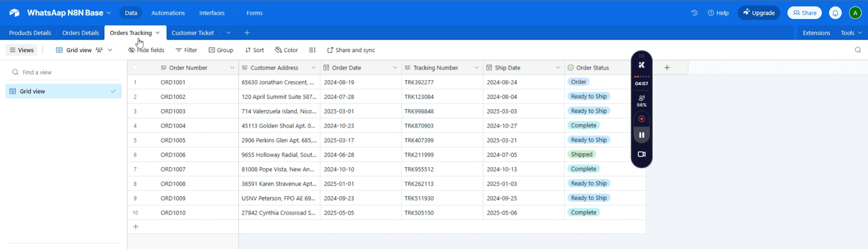Pause the screen recording

[641, 135]
